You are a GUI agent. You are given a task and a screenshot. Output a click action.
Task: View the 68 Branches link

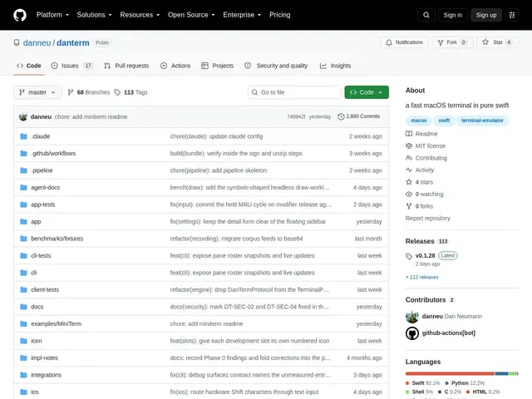89,92
